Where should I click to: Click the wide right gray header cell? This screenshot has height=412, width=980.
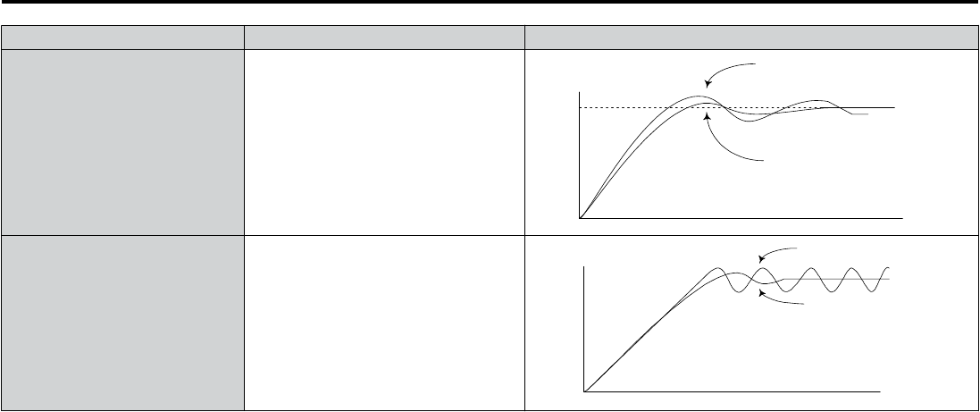750,38
